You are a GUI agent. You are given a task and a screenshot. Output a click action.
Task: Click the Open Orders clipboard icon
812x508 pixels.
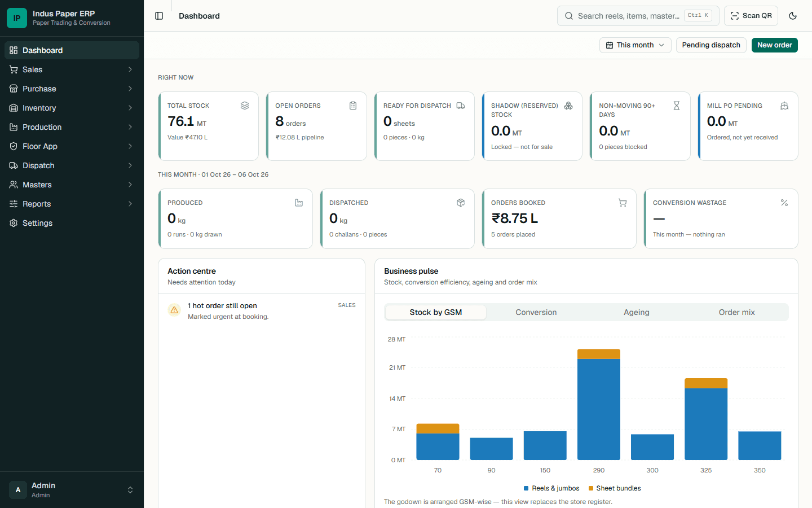pyautogui.click(x=353, y=106)
